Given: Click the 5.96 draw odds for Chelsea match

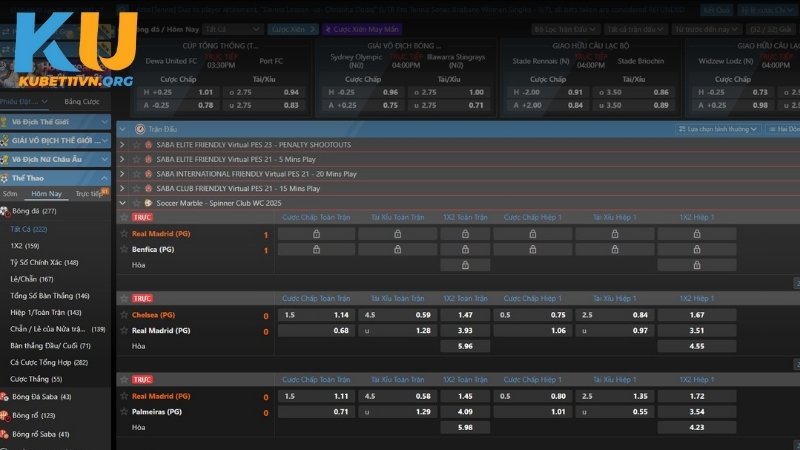Looking at the screenshot, I should click(464, 346).
